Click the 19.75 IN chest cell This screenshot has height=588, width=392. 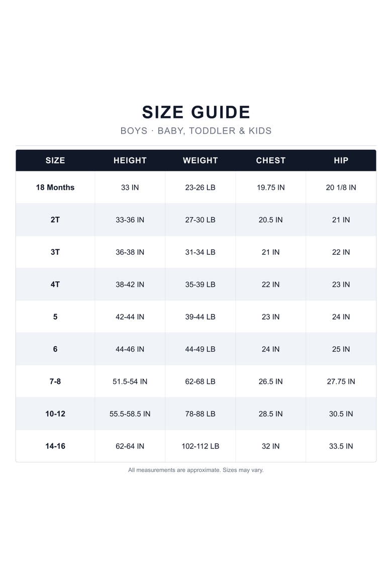(270, 187)
